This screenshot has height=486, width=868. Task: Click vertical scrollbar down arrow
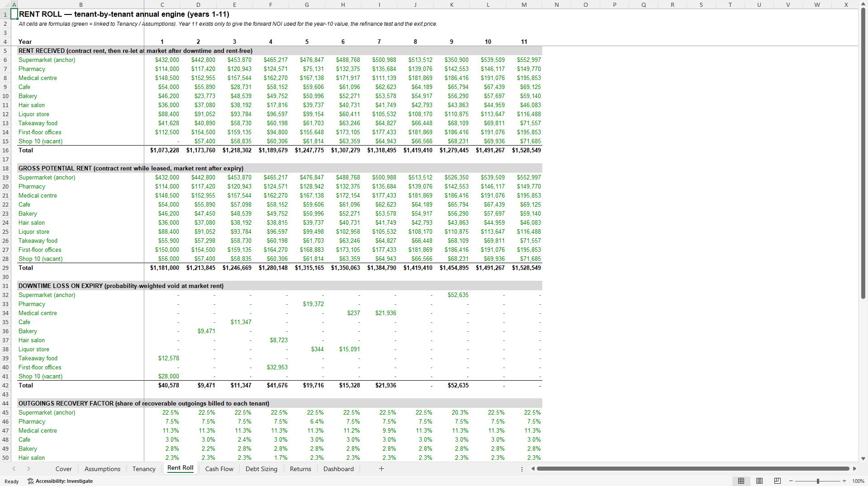point(863,458)
